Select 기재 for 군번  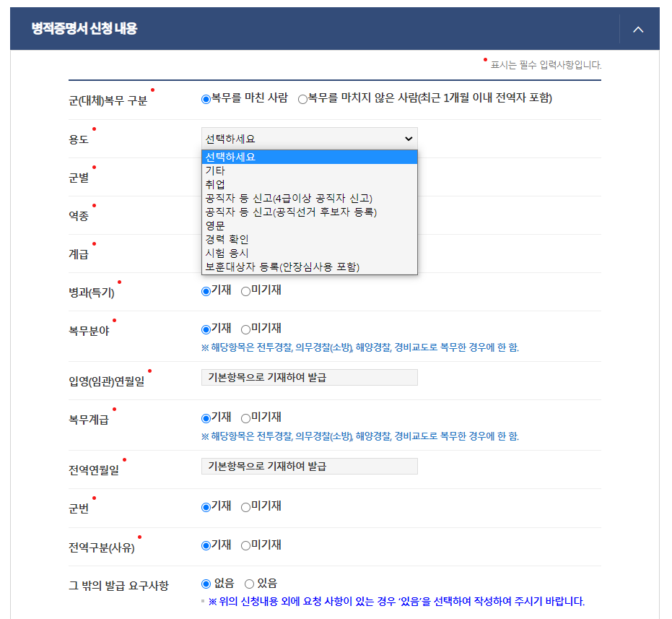[x=205, y=506]
